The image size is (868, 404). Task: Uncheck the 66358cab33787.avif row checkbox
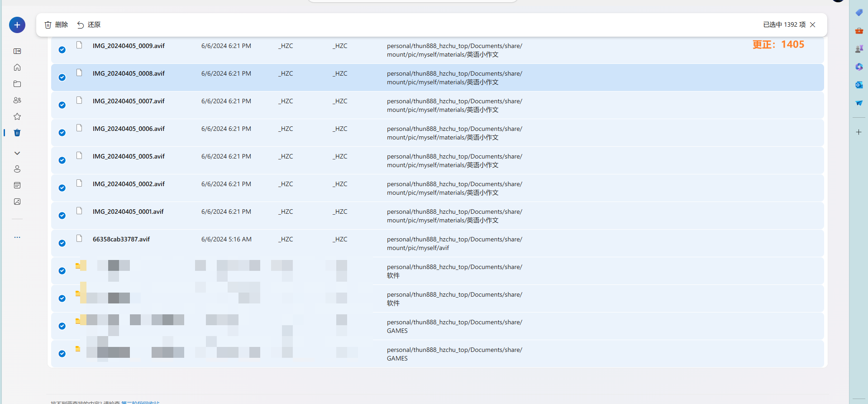(62, 243)
